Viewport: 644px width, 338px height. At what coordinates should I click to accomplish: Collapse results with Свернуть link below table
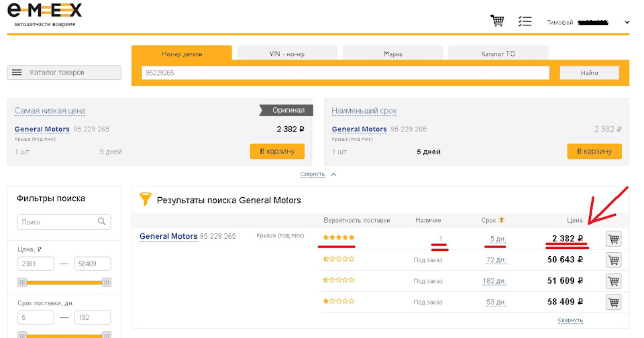[x=570, y=320]
